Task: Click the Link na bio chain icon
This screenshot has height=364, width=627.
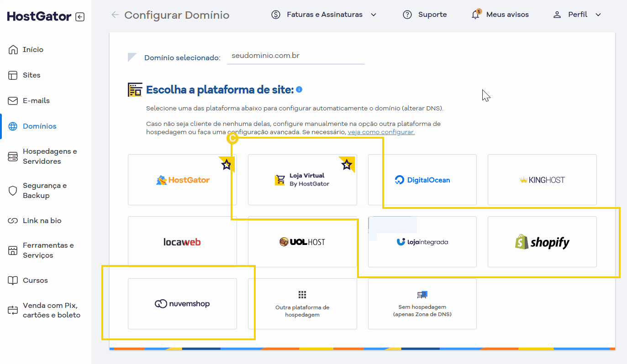Action: point(13,221)
